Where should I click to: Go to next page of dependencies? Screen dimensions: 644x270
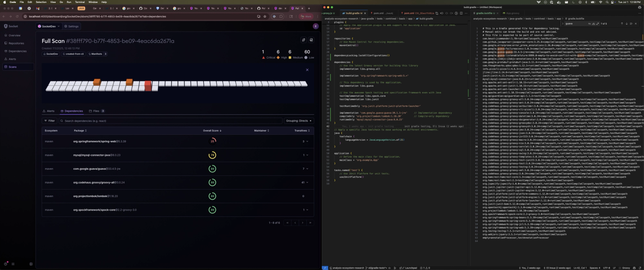click(303, 222)
